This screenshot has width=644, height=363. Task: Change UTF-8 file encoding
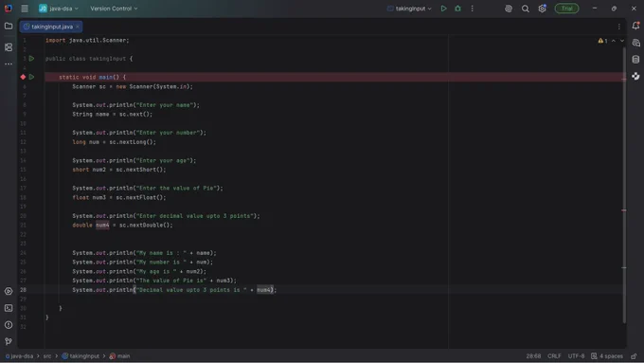click(576, 356)
